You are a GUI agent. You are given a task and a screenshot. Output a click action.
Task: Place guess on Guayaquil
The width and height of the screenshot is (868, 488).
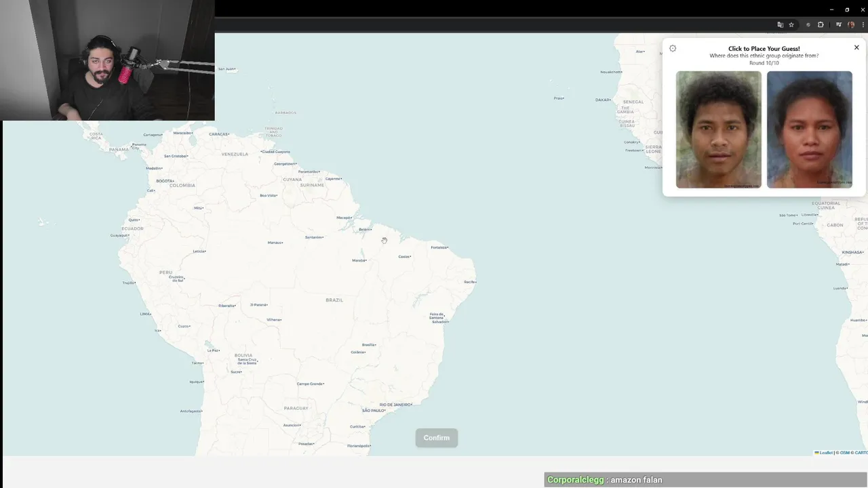pos(119,235)
